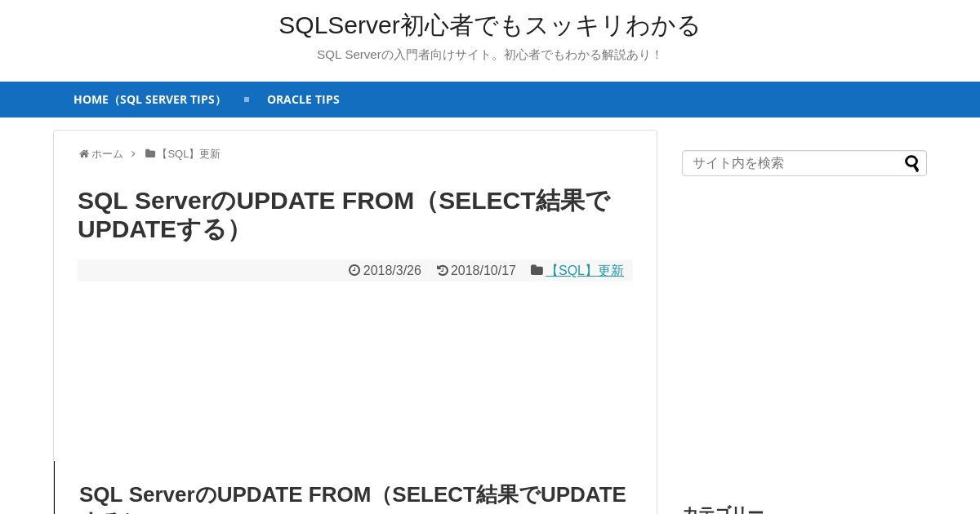Click the site title SQLServer初心者でもスッキリわかる
Viewport: 980px width, 514px height.
point(490,25)
